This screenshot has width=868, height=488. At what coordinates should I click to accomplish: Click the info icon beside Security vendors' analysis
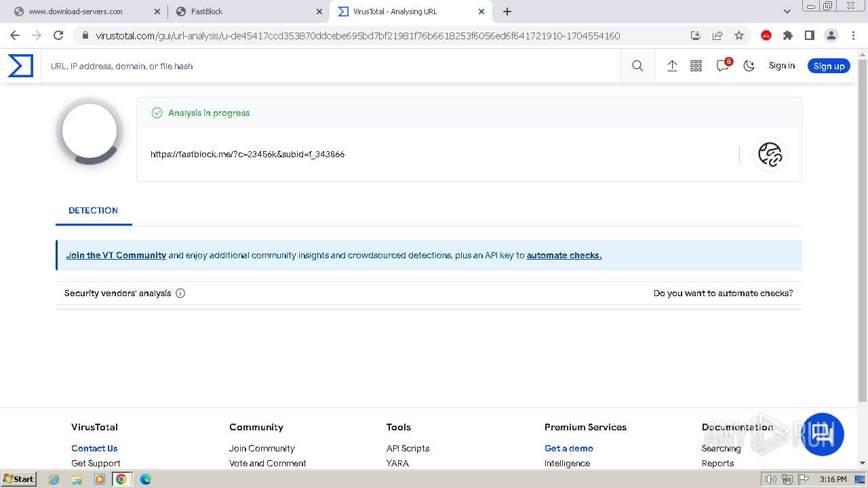click(180, 293)
